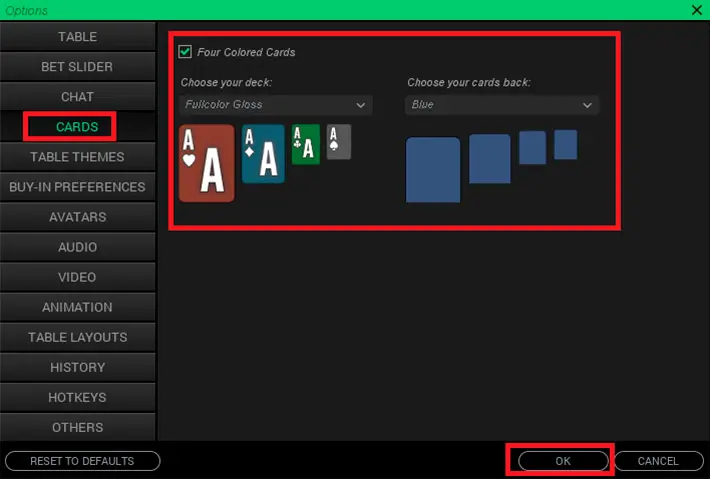Open the AVATARS section

tap(77, 217)
